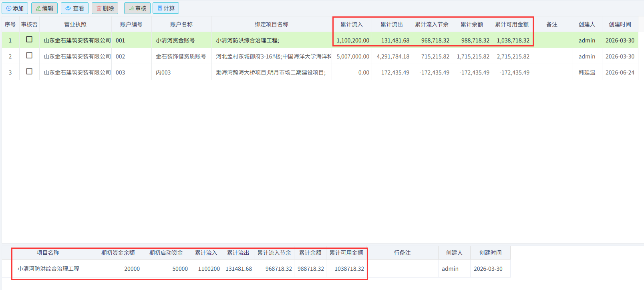Click the 审核 (Audit) toolbar button

137,8
